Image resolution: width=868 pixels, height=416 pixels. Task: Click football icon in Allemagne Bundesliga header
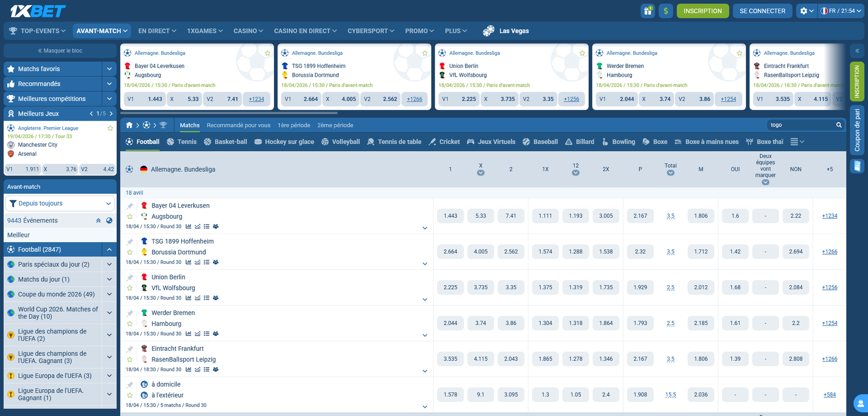(129, 169)
